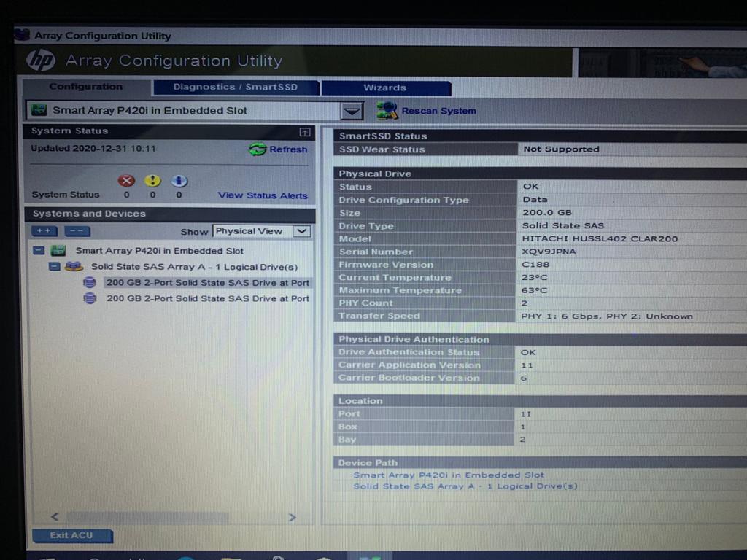Click the Exit ACU button
This screenshot has width=747, height=560.
pyautogui.click(x=72, y=536)
